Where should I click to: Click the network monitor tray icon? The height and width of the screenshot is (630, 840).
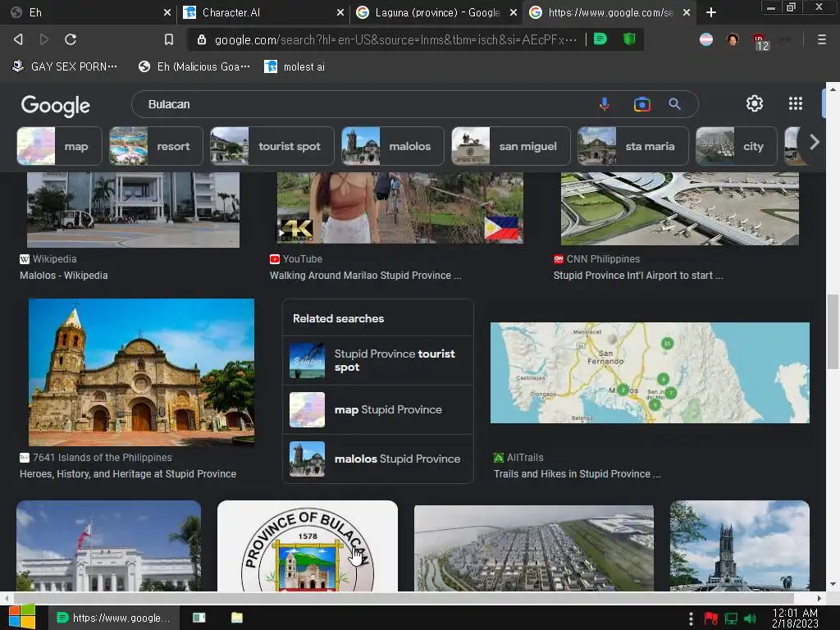[731, 619]
